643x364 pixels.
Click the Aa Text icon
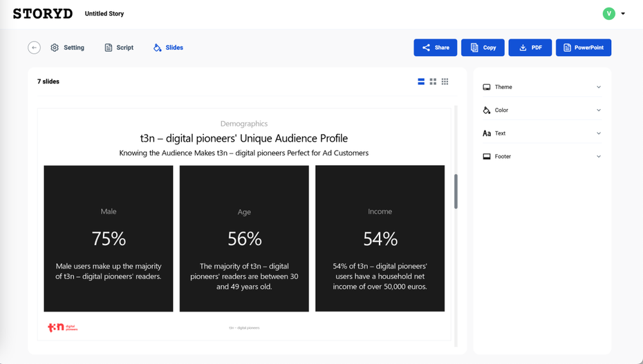coord(487,133)
